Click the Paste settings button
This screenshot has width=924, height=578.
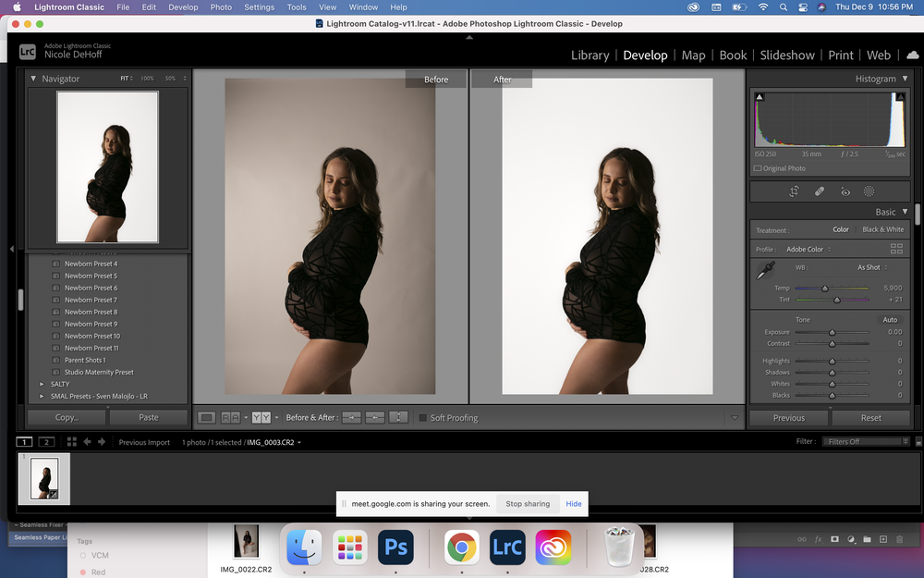(x=149, y=418)
